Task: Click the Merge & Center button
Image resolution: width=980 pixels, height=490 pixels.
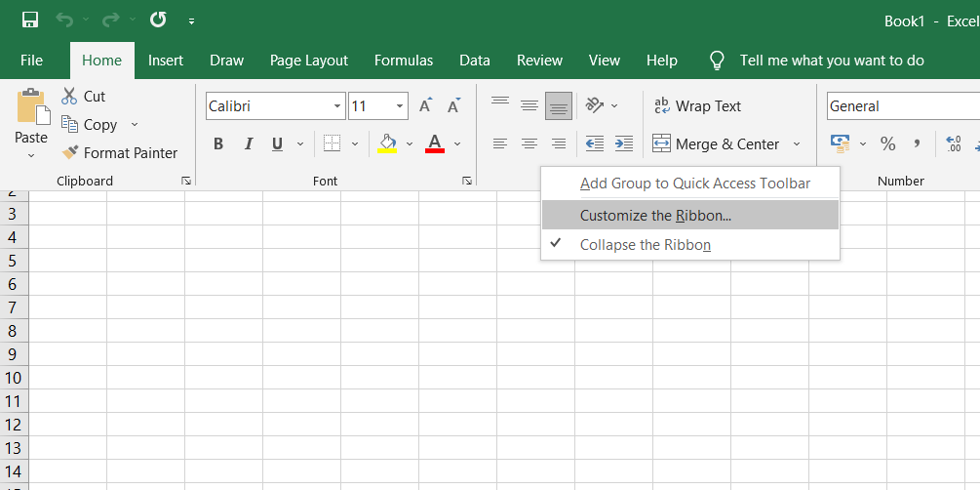Action: tap(717, 143)
